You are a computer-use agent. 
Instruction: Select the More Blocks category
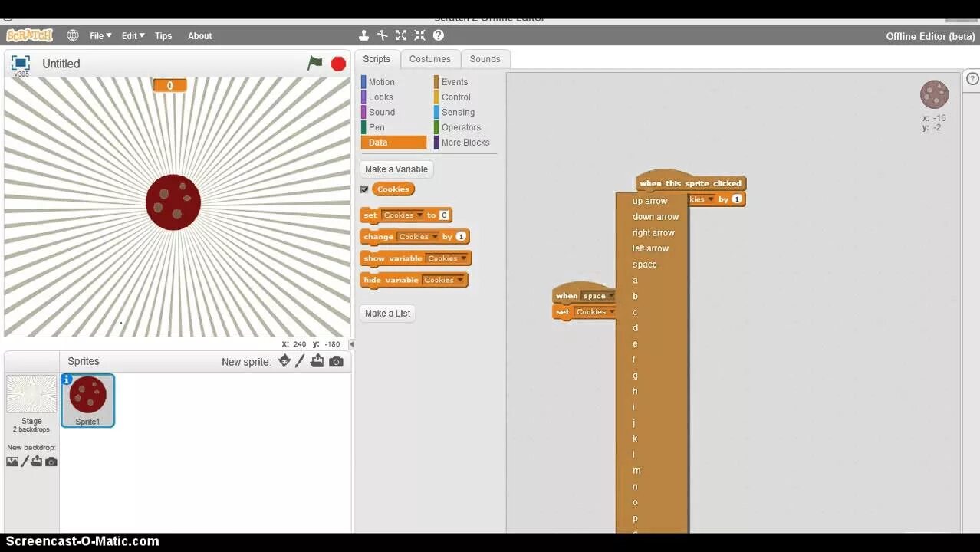(x=465, y=143)
